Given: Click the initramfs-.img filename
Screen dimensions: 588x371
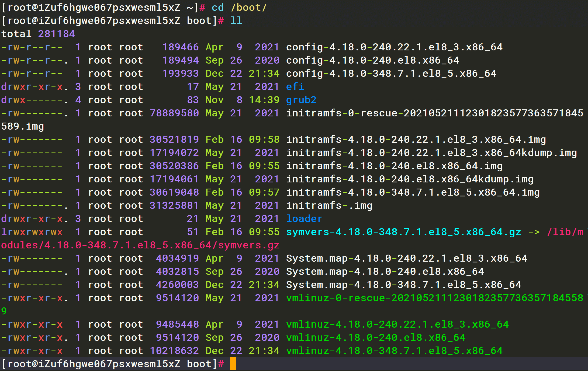Looking at the screenshot, I should [329, 205].
